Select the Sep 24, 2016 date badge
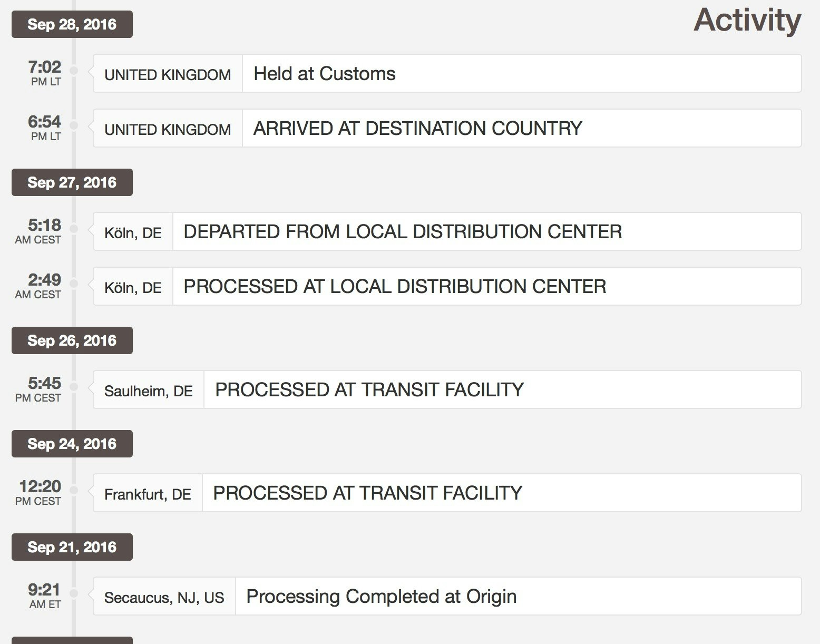Viewport: 820px width, 644px height. [72, 444]
